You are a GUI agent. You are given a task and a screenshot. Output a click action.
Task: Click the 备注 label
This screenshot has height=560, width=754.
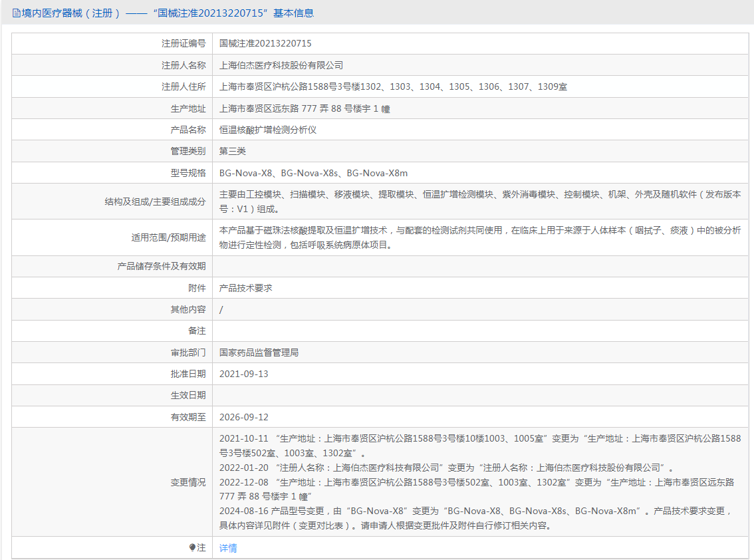click(197, 331)
